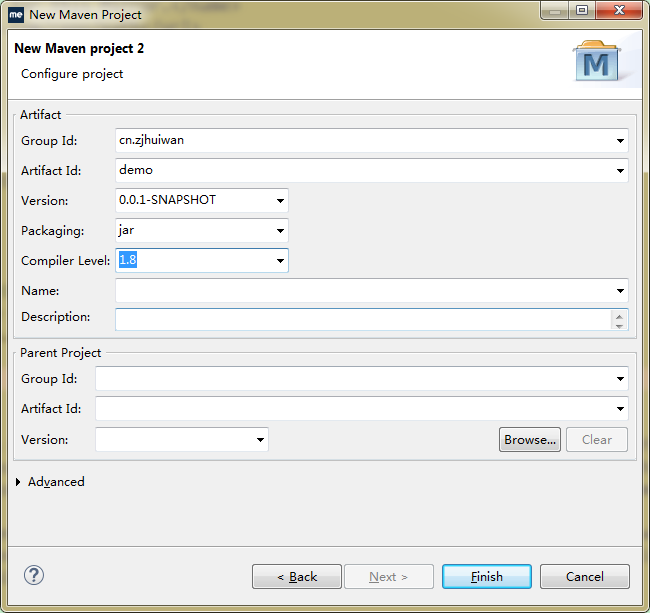Click the Maven M wizard banner icon

[x=597, y=61]
